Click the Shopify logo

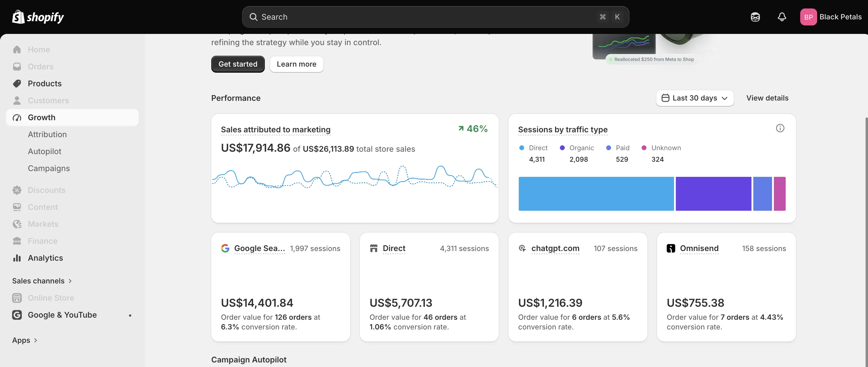point(38,17)
